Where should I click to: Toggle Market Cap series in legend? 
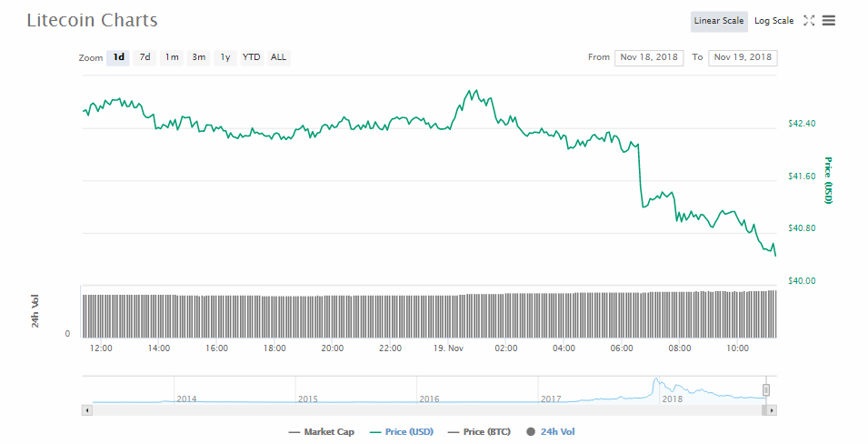point(321,432)
